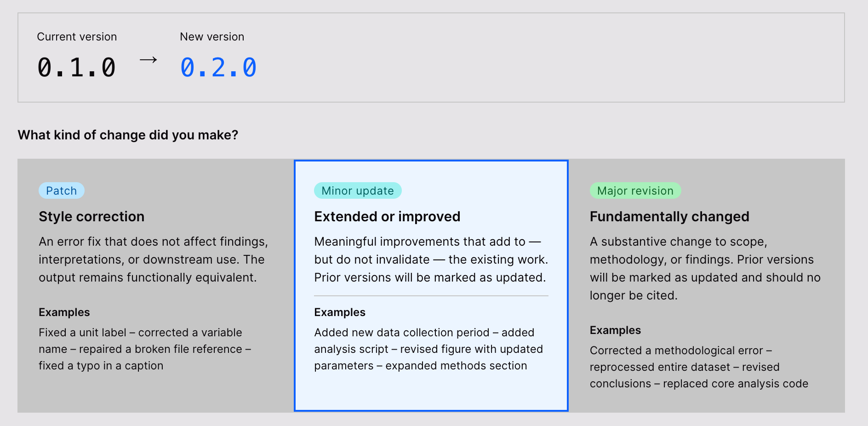868x426 pixels.
Task: Click the teal Minor update badge
Action: (x=358, y=191)
